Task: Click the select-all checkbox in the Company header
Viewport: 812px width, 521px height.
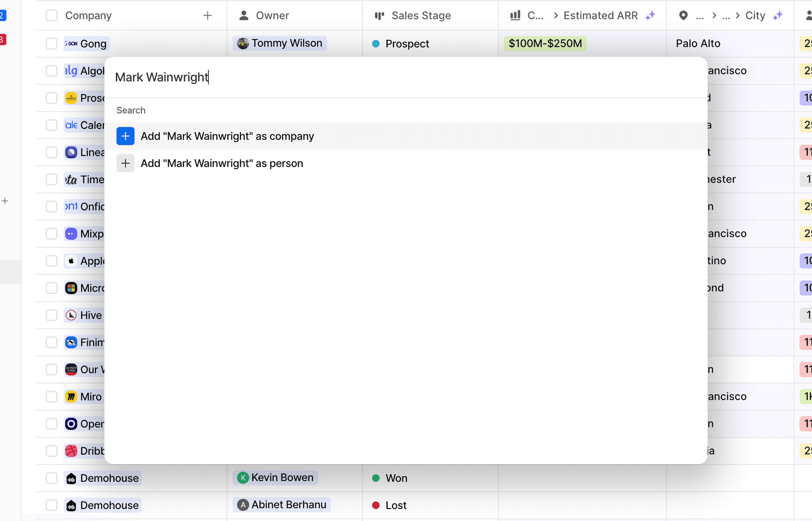Action: (x=51, y=15)
